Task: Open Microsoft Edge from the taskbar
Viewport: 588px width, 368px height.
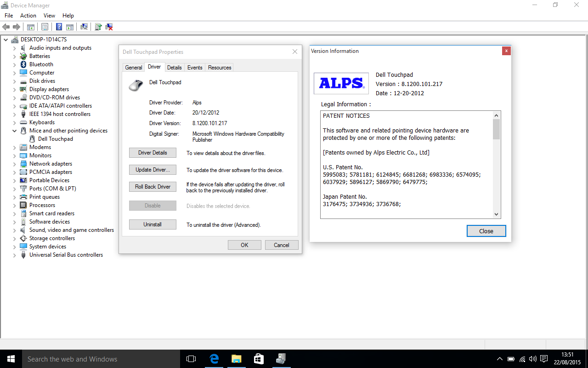Action: [x=214, y=359]
